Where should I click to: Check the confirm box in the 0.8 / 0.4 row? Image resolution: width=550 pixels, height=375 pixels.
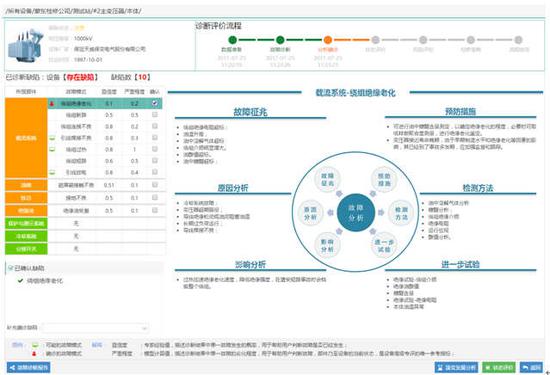(155, 172)
